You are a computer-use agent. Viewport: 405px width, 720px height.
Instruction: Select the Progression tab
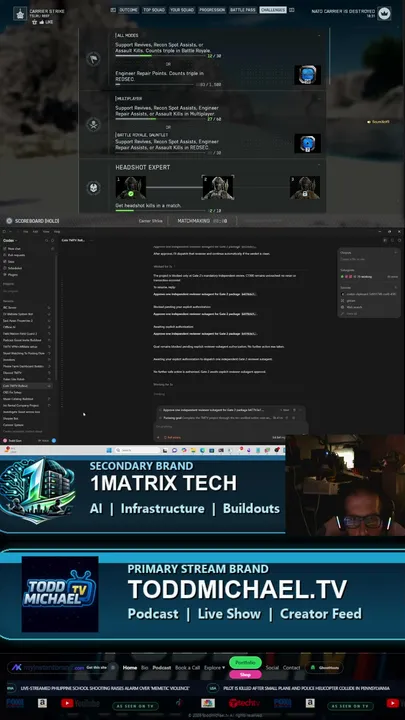(x=212, y=10)
